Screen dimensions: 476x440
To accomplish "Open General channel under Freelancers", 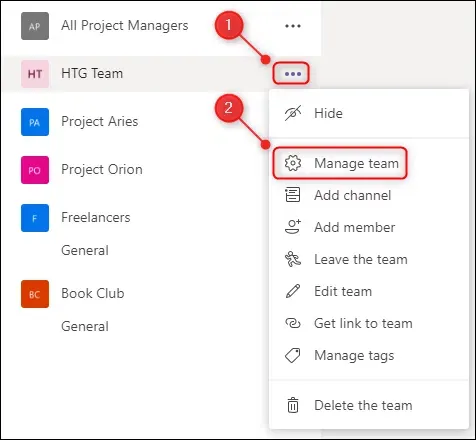I will coord(85,250).
